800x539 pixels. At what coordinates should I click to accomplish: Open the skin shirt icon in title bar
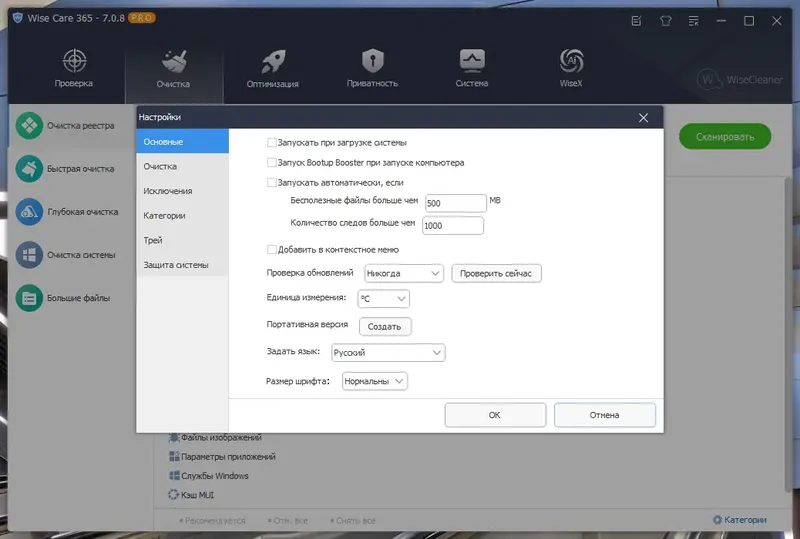(x=665, y=21)
